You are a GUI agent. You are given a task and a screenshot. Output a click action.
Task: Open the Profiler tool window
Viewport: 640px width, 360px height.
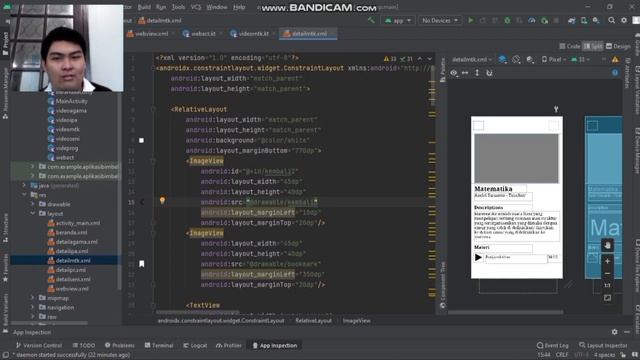pyautogui.click(x=229, y=345)
